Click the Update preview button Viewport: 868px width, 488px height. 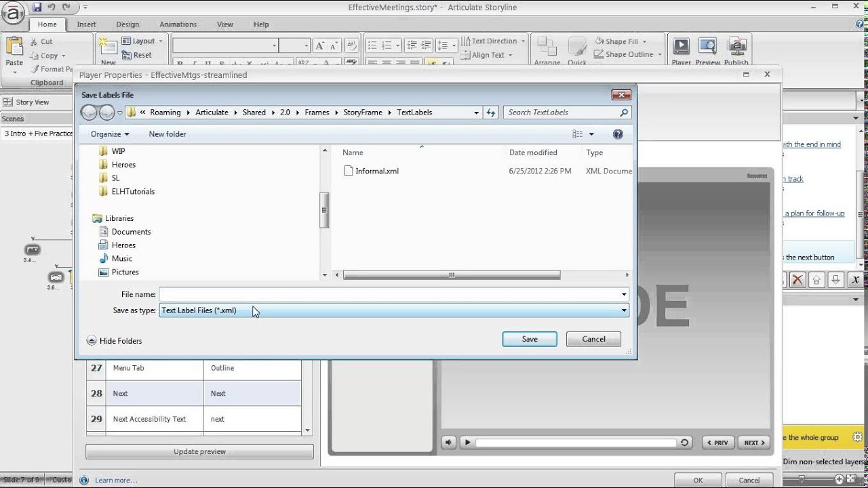click(x=199, y=451)
